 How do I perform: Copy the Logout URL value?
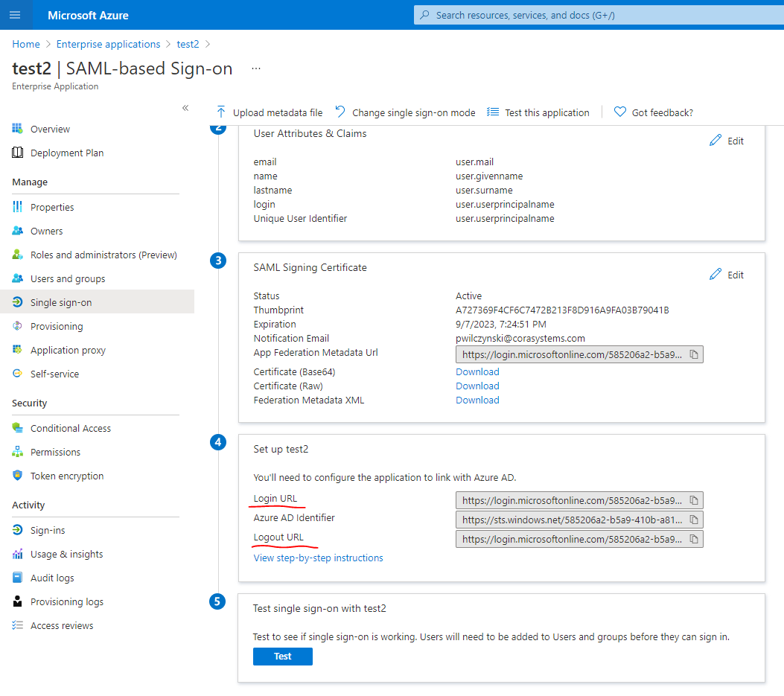tap(694, 539)
